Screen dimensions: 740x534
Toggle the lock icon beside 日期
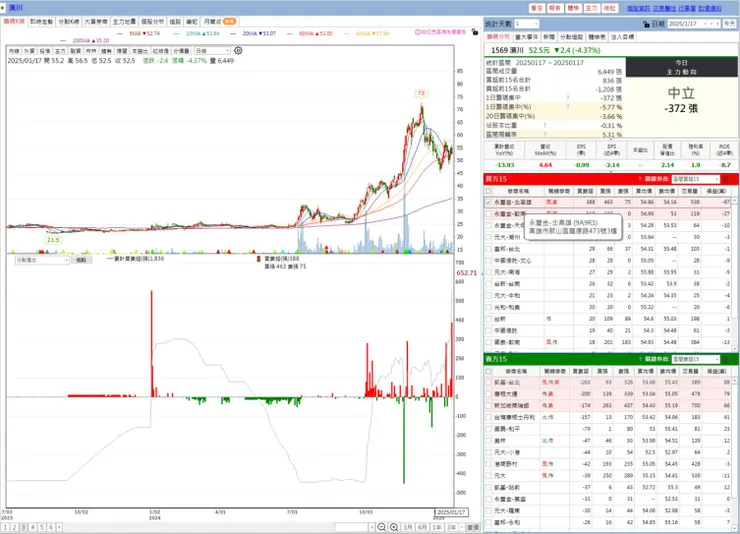(x=646, y=24)
